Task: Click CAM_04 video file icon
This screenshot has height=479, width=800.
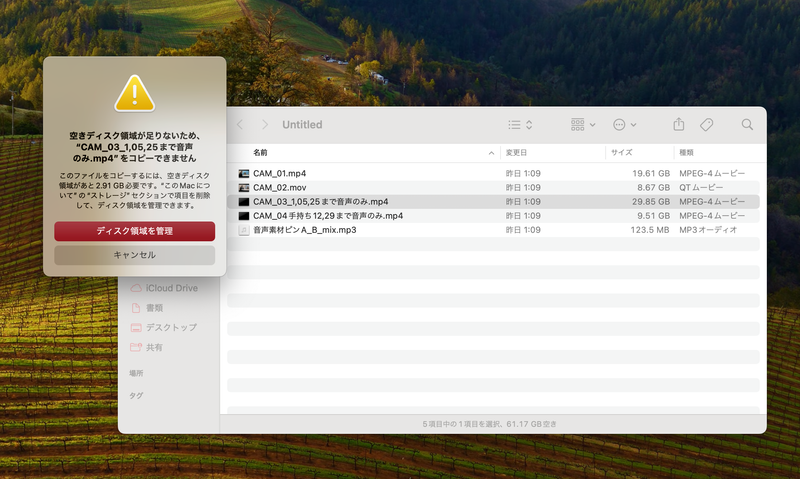Action: click(244, 216)
